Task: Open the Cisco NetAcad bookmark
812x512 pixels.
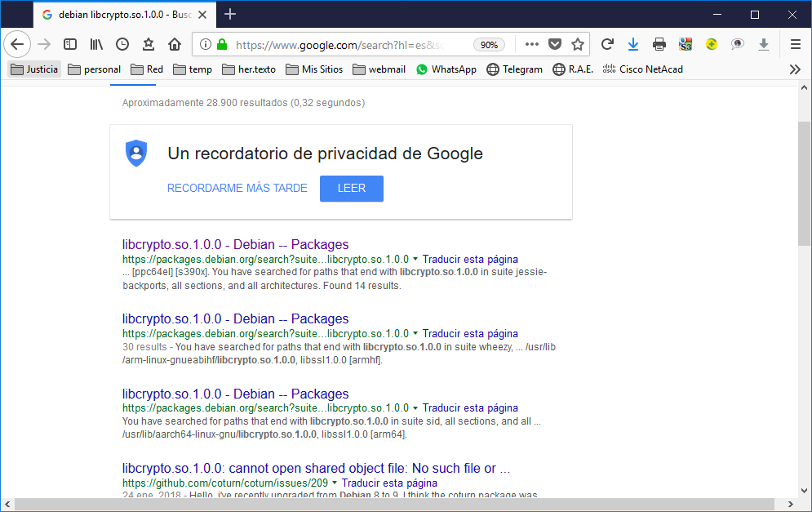Action: 642,69
